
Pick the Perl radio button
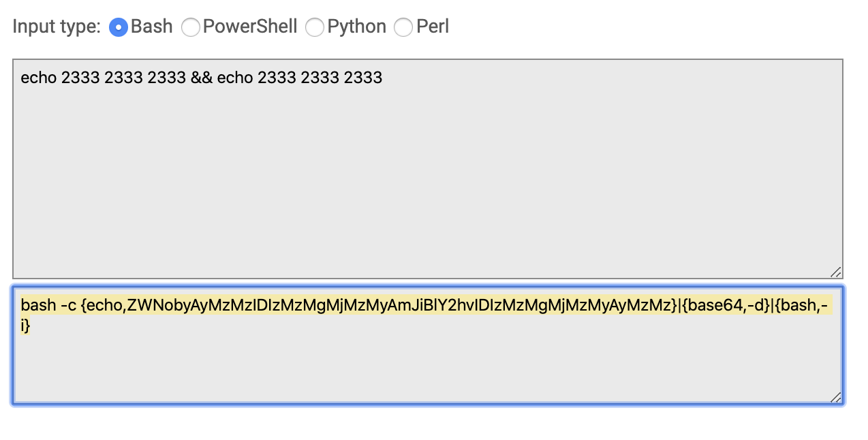pos(404,27)
